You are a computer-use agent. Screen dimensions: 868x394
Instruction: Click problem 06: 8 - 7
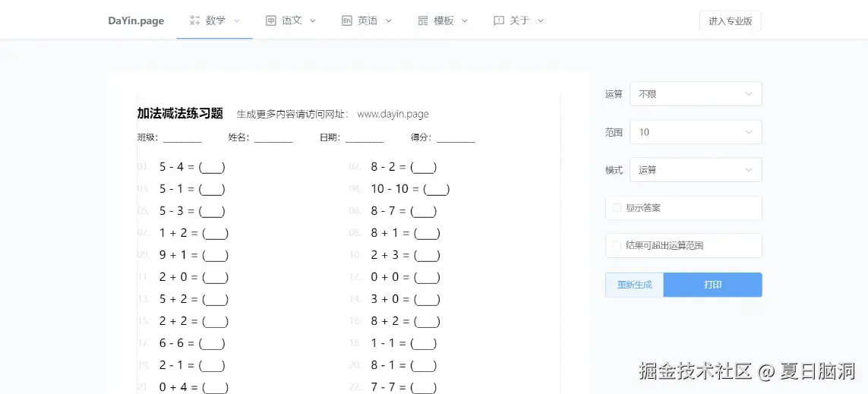click(403, 211)
